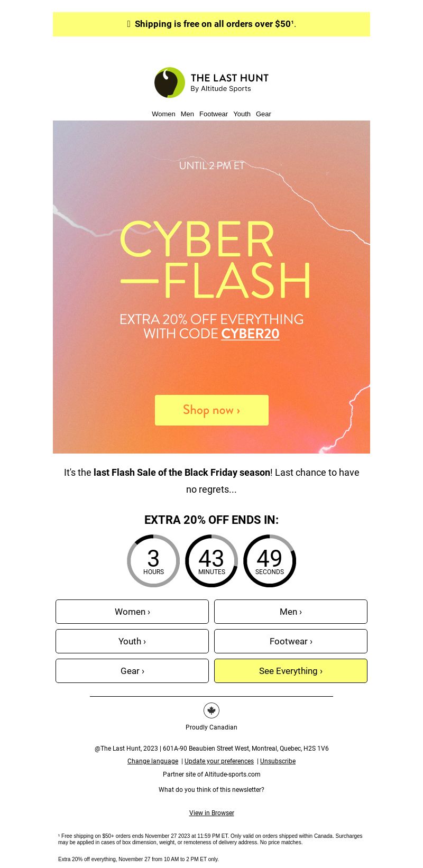Click the Men › category button
This screenshot has width=423, height=868.
291,612
